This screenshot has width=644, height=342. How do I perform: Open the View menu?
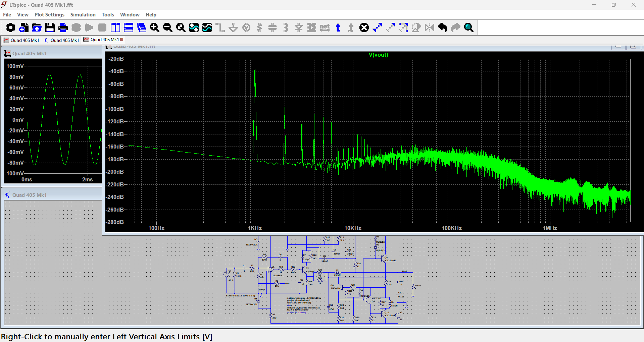click(23, 15)
